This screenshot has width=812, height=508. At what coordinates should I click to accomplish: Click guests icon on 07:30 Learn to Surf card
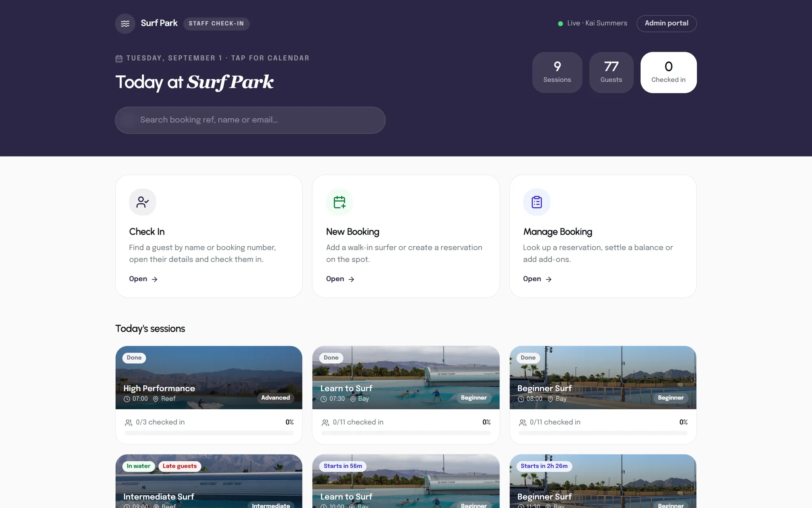click(x=326, y=423)
